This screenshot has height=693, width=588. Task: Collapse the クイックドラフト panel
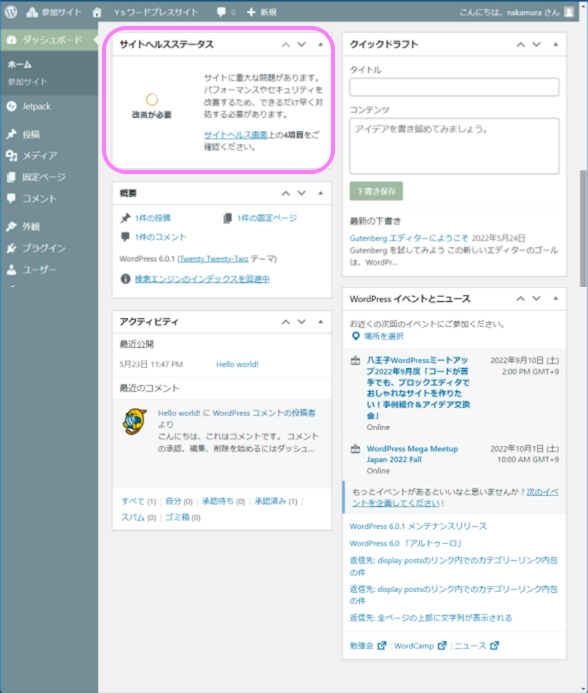pyautogui.click(x=556, y=45)
